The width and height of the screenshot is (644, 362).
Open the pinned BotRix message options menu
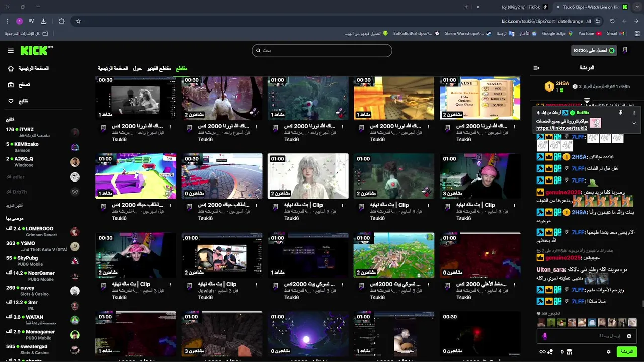[x=634, y=113]
